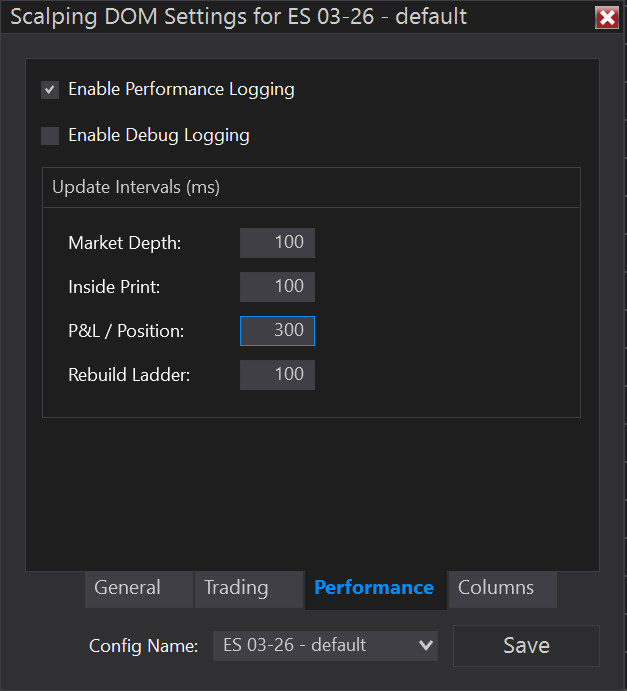Image resolution: width=627 pixels, height=691 pixels.
Task: Switch to the General tab
Action: [127, 588]
